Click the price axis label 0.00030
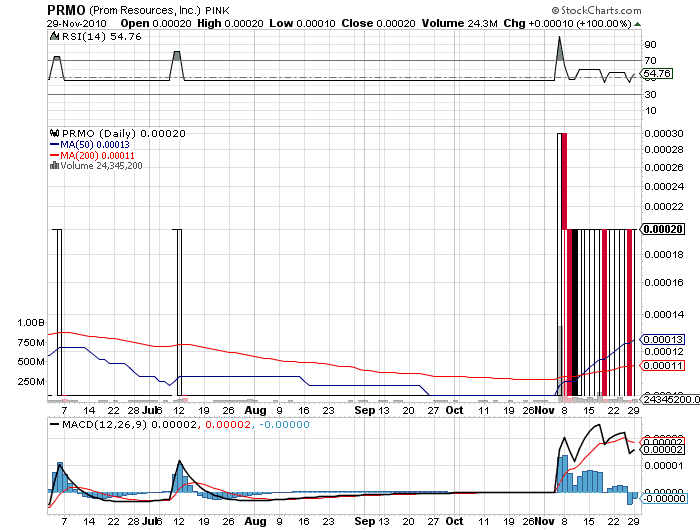The width and height of the screenshot is (700, 530). pyautogui.click(x=664, y=134)
